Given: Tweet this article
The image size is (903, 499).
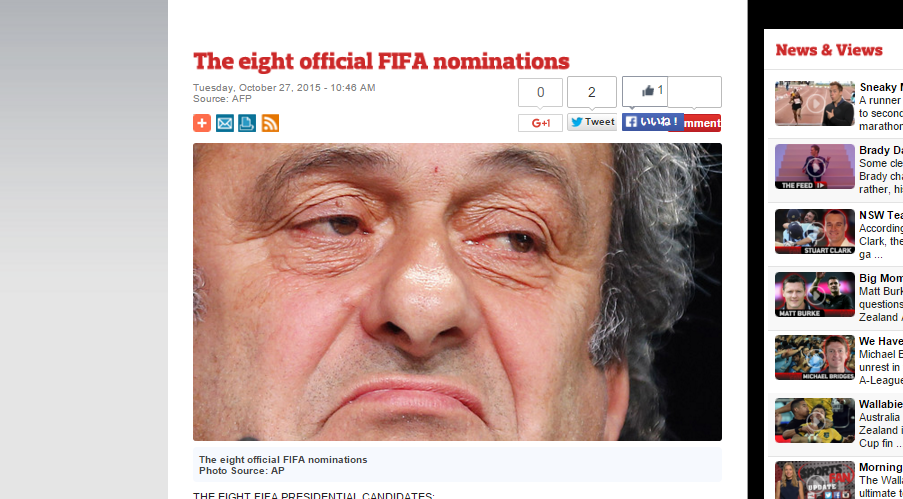Looking at the screenshot, I should coord(592,122).
